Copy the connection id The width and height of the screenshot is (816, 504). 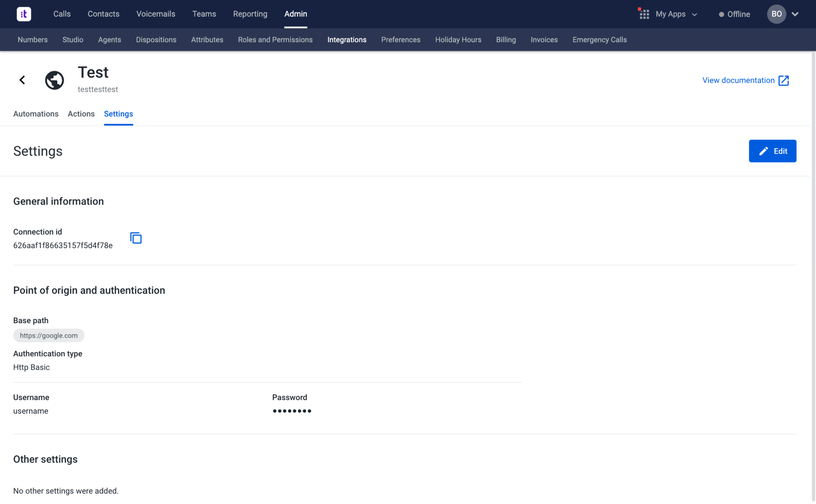click(x=136, y=238)
